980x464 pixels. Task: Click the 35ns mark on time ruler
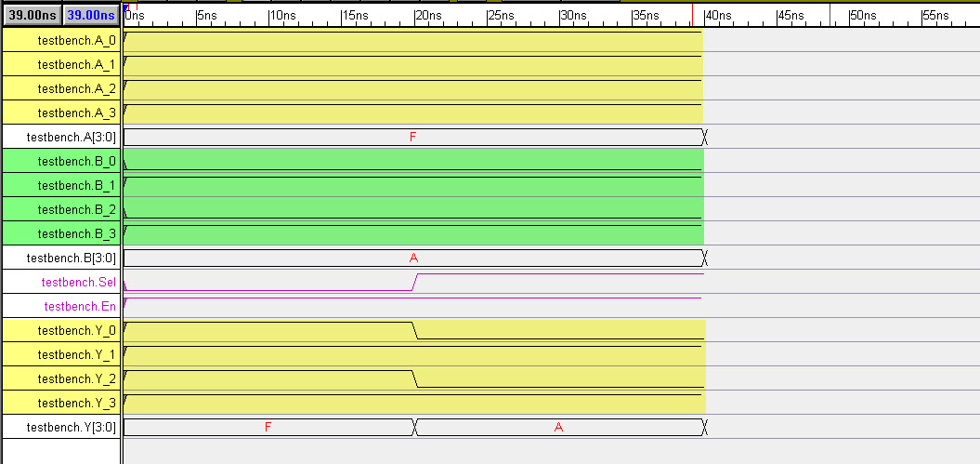(645, 16)
